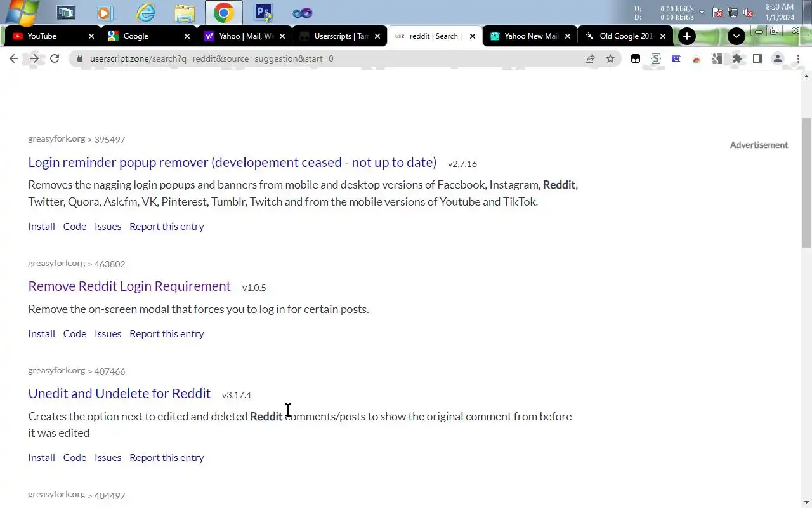Switch to the Yahoo New Mail tab
Screen dimensions: 812x508
[x=530, y=36]
